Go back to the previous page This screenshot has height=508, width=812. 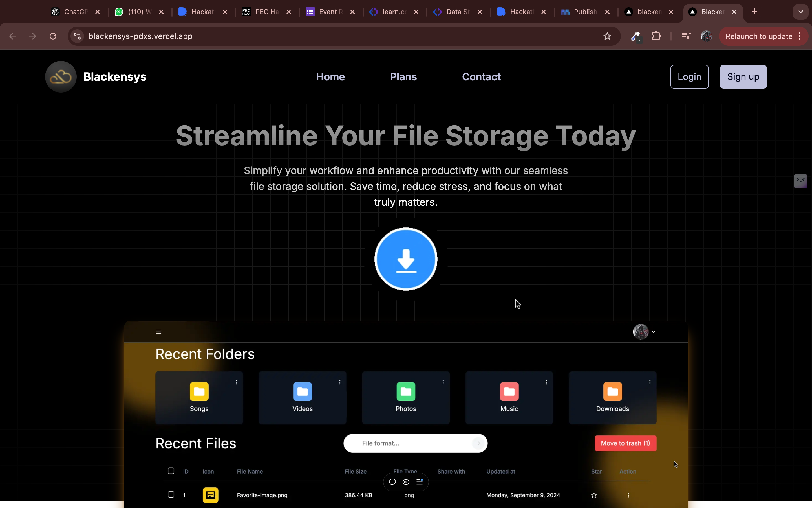pyautogui.click(x=12, y=36)
